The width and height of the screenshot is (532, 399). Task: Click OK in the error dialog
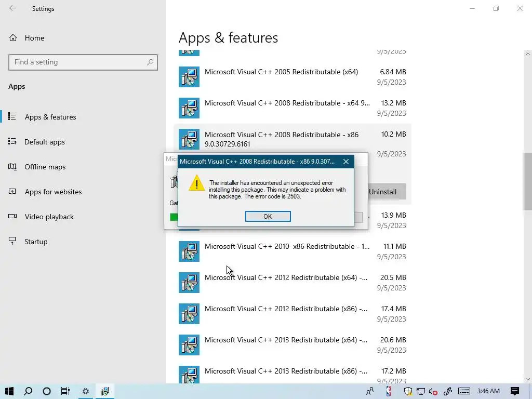click(268, 217)
